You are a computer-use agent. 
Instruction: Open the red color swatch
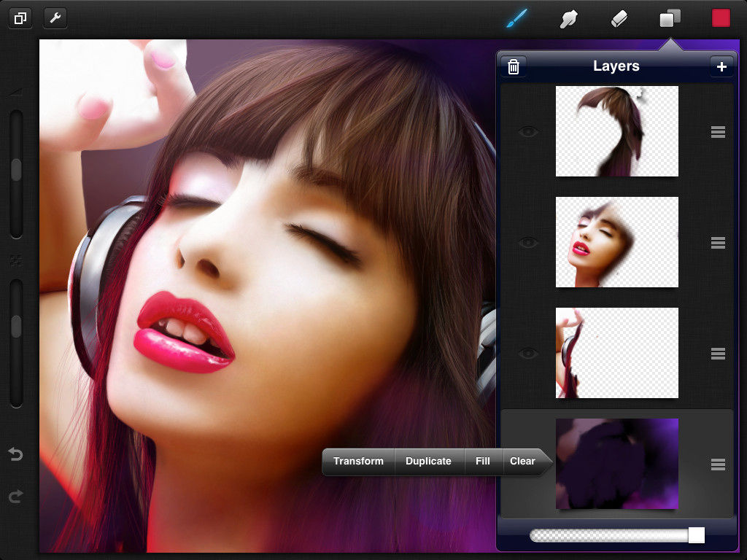721,18
